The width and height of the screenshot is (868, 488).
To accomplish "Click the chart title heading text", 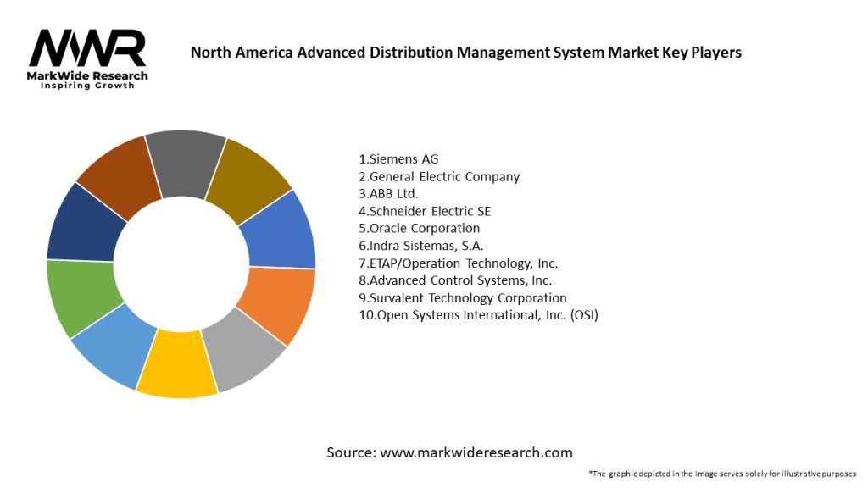I will pyautogui.click(x=465, y=53).
